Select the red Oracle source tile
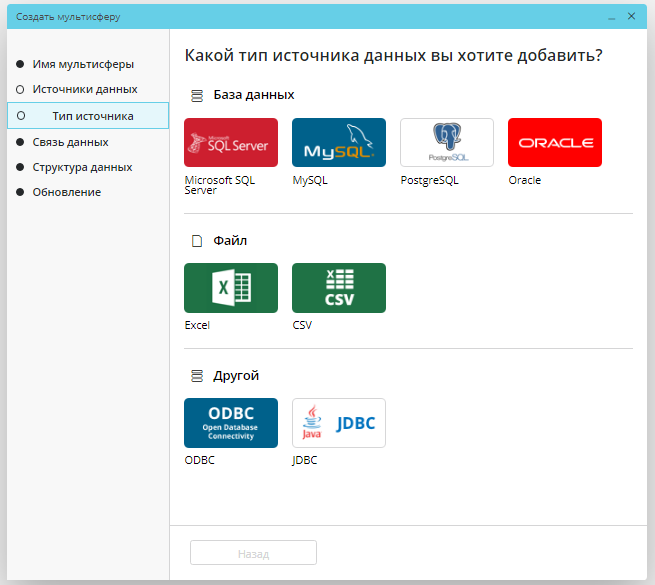This screenshot has height=585, width=655. (x=555, y=142)
